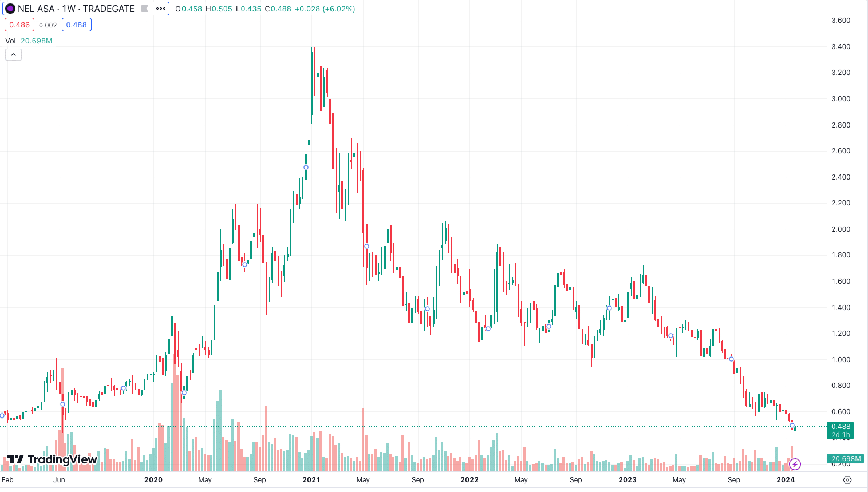868x492 pixels.
Task: Click the close value C0.488 in the header
Action: pos(278,9)
